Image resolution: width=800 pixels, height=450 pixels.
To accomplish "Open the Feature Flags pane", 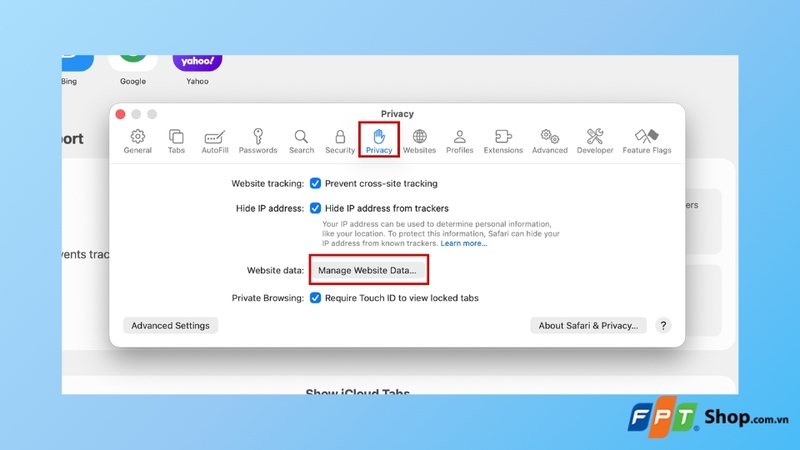I will (646, 141).
